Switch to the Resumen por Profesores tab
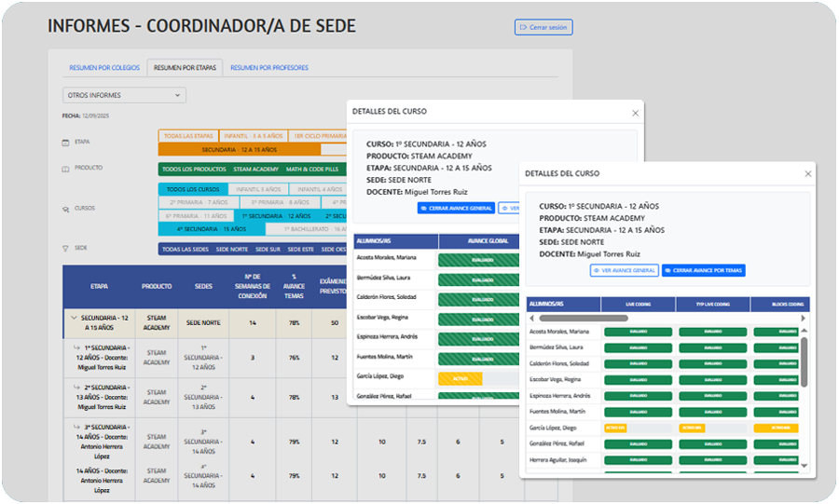The image size is (839, 504). click(268, 68)
